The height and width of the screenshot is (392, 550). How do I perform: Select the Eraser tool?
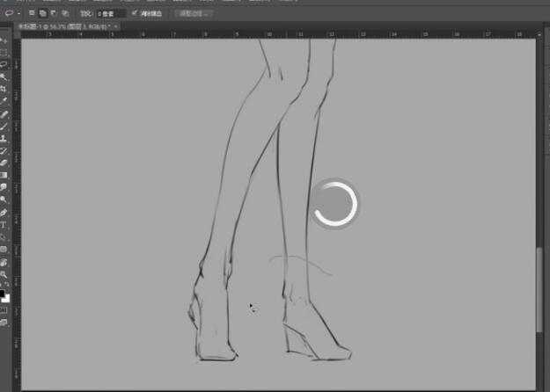(x=4, y=163)
